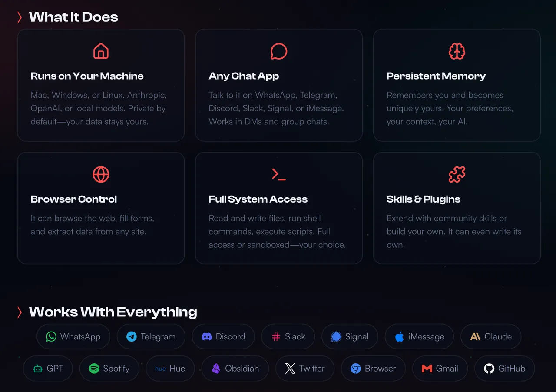Image resolution: width=556 pixels, height=392 pixels.
Task: Click the GitHub octocat icon
Action: click(490, 369)
